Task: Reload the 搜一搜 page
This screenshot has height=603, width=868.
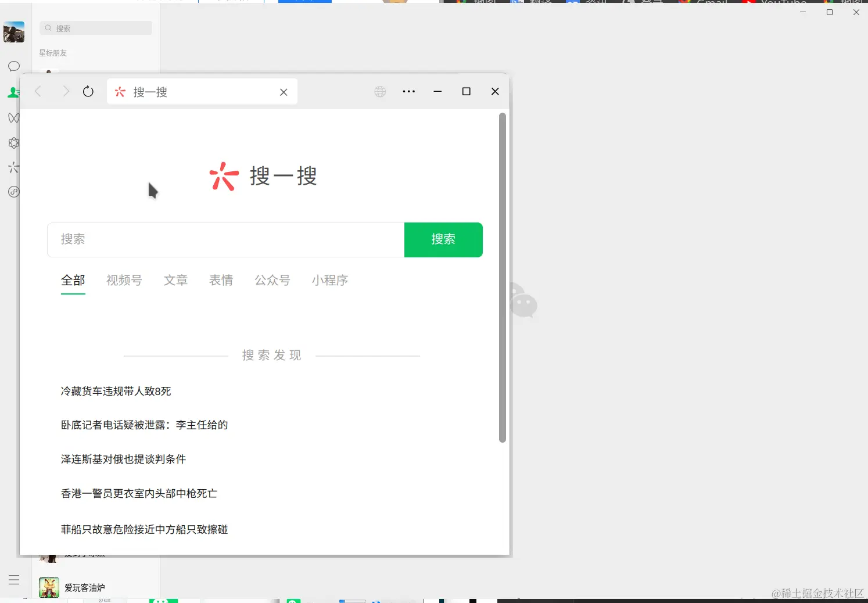Action: [x=88, y=91]
